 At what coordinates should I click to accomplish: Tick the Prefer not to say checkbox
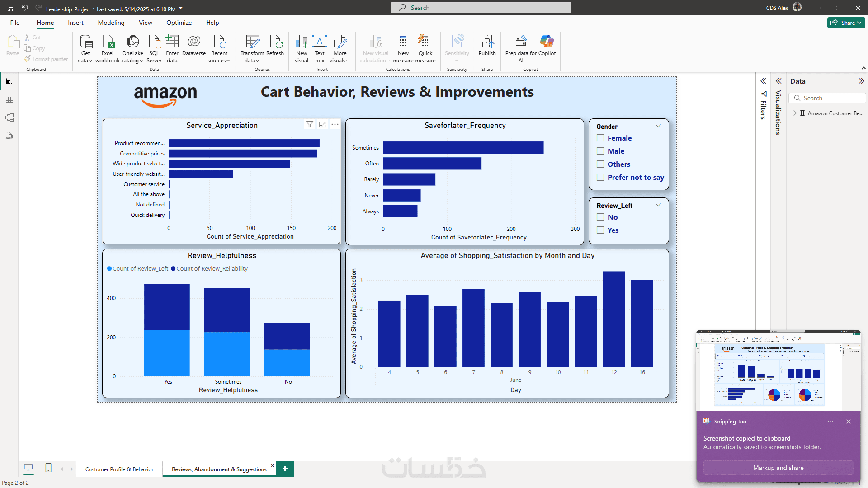click(600, 178)
